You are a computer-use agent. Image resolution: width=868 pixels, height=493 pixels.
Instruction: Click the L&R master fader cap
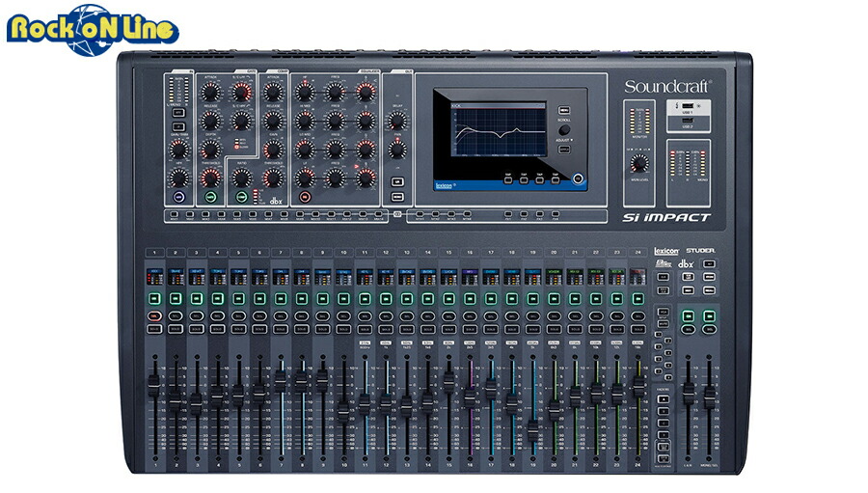[x=688, y=393]
